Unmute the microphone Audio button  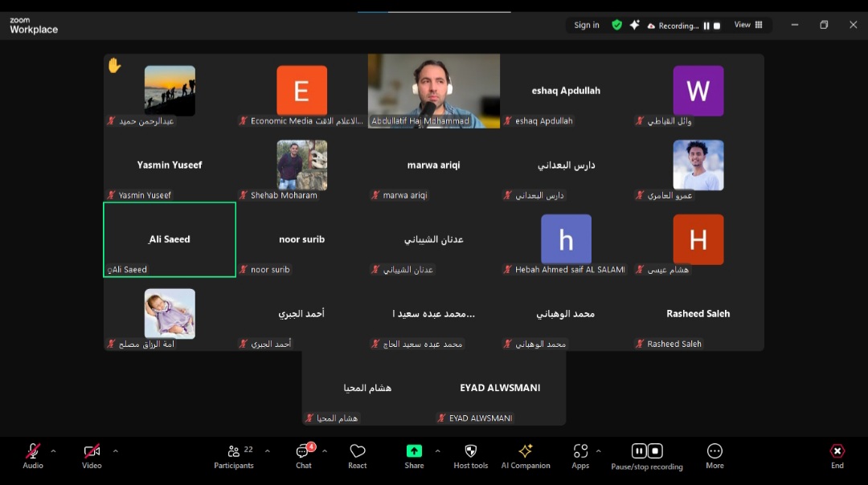point(33,455)
